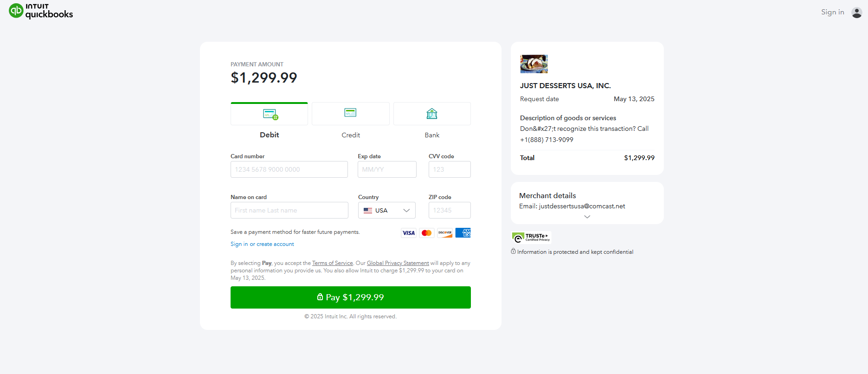Click the Discover card icon

tap(444, 232)
